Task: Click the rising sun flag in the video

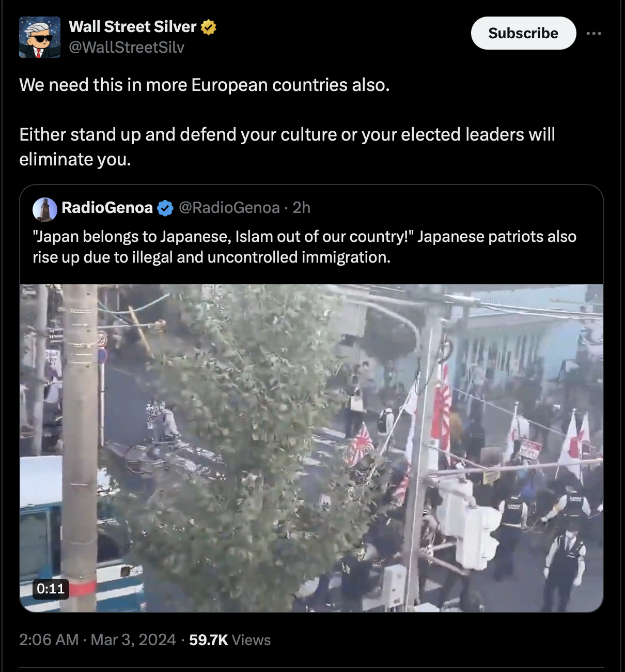Action: (441, 408)
